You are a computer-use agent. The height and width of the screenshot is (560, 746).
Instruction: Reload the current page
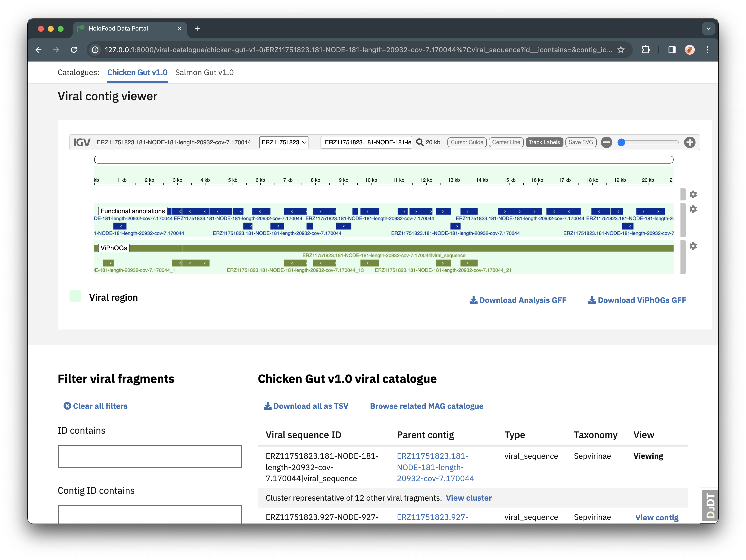(x=74, y=50)
